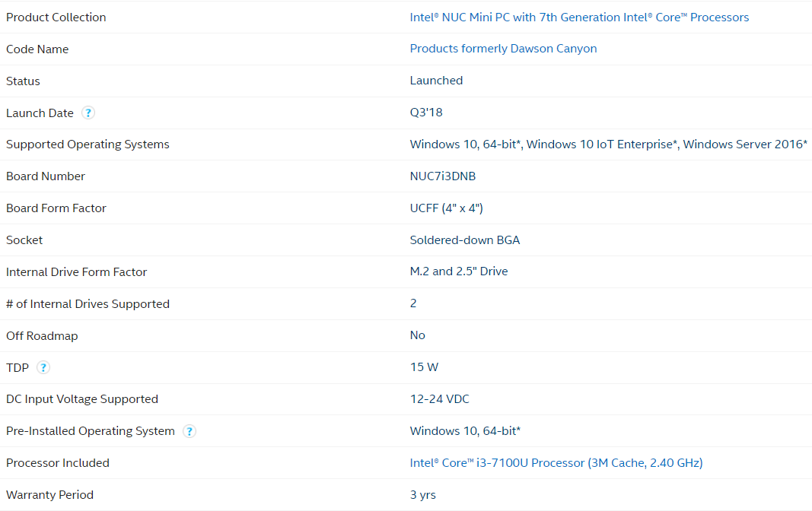Viewport: 812px width, 511px height.
Task: Open the Intel Core i3-7100U Processor link
Action: (556, 463)
